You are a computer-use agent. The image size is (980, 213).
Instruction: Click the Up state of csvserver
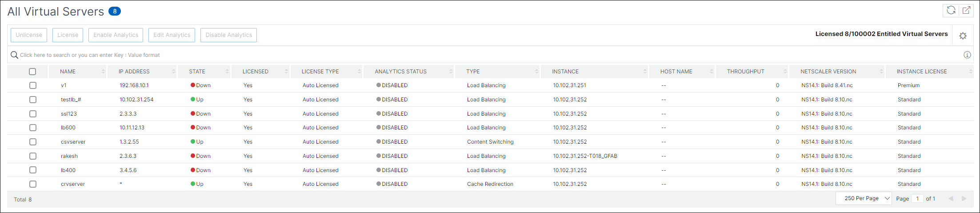pos(197,142)
